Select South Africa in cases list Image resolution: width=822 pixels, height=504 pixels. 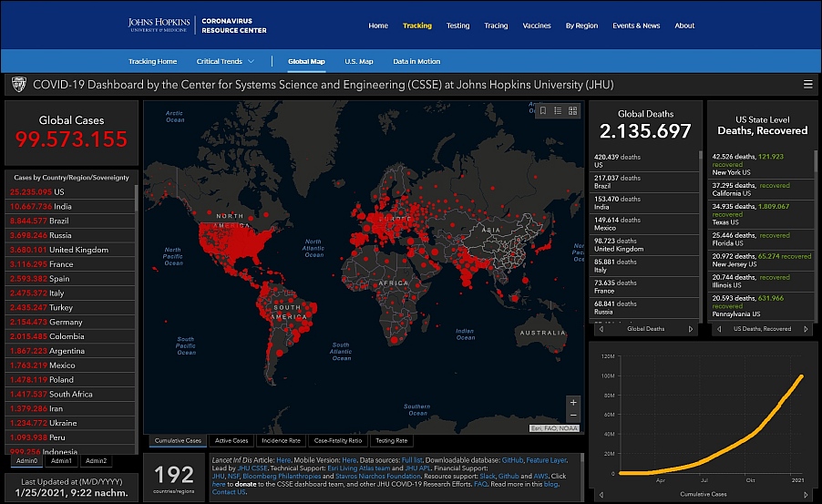click(70, 394)
